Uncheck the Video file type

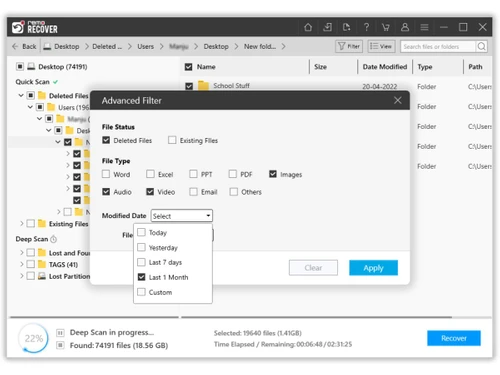click(150, 192)
